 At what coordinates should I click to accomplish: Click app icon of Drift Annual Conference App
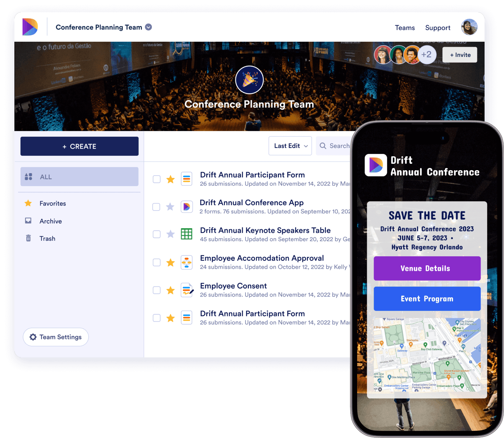click(186, 207)
